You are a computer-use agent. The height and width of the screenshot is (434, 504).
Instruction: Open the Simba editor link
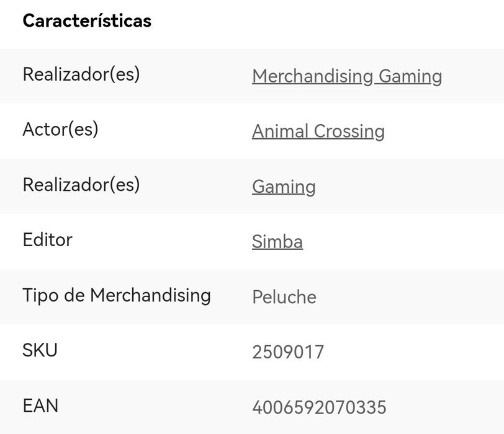click(x=277, y=242)
